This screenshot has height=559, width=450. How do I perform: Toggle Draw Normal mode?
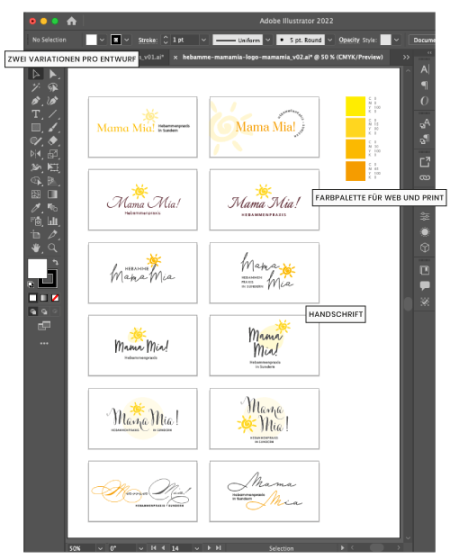pyautogui.click(x=33, y=312)
